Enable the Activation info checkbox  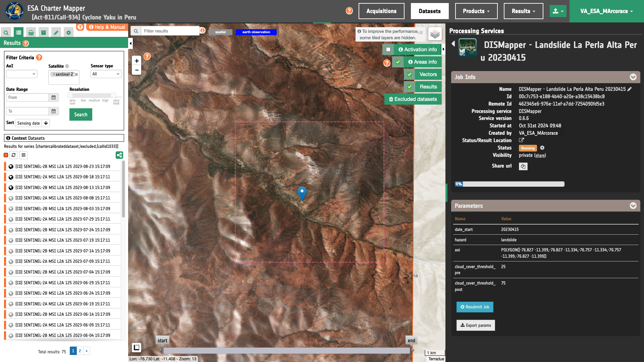pyautogui.click(x=388, y=50)
